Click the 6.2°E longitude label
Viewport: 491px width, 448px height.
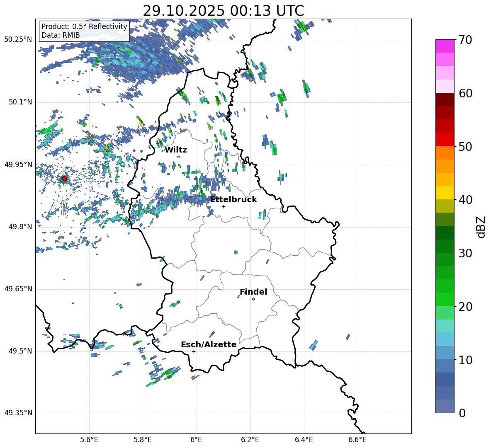click(x=250, y=440)
